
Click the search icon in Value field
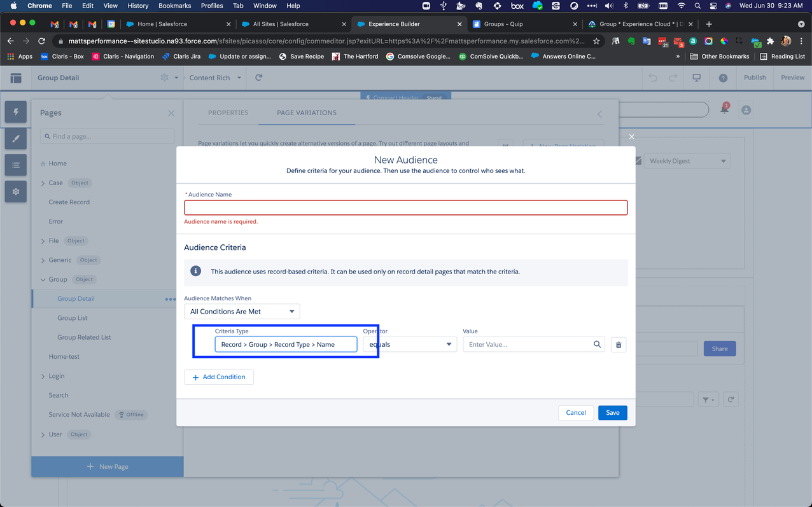pos(597,344)
